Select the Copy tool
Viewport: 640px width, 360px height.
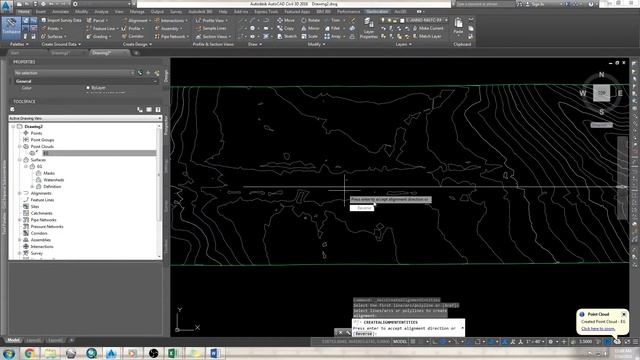[x=285, y=29]
